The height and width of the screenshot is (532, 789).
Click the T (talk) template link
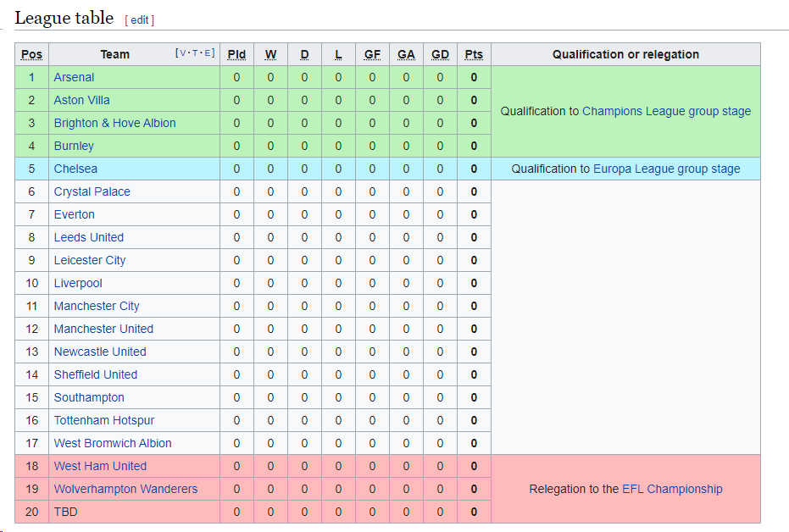(x=195, y=53)
